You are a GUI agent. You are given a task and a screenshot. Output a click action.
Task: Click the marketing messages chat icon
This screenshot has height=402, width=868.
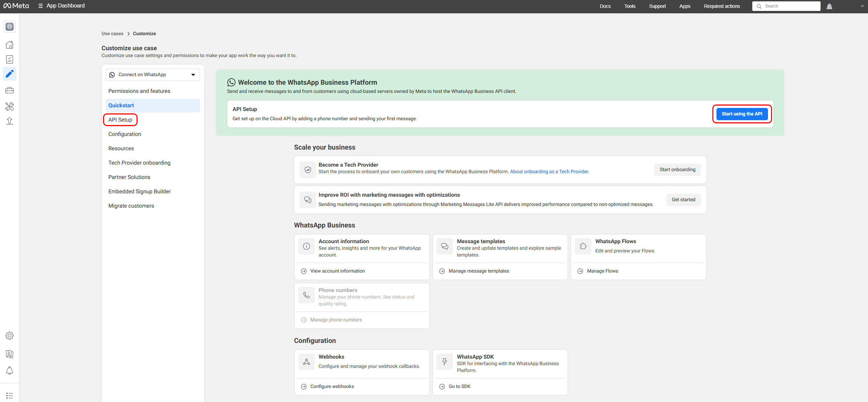[308, 200]
